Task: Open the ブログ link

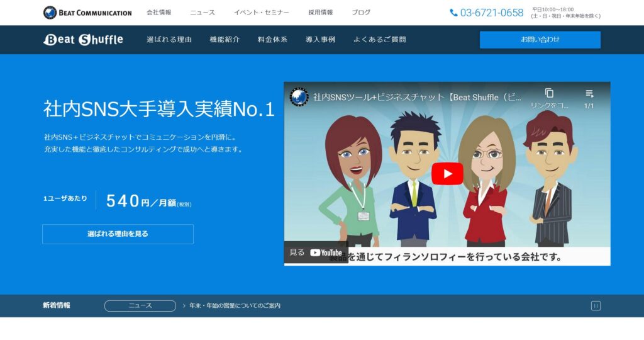Action: (361, 13)
